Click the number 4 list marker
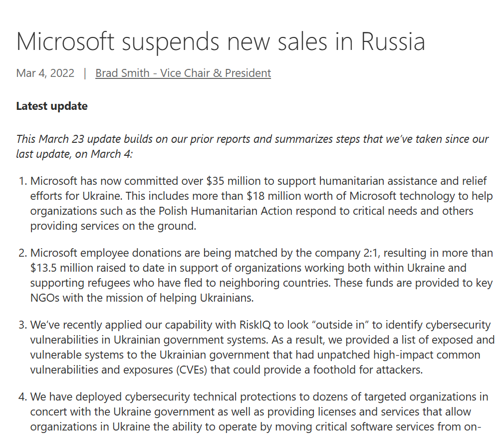The height and width of the screenshot is (435, 504). [22, 397]
